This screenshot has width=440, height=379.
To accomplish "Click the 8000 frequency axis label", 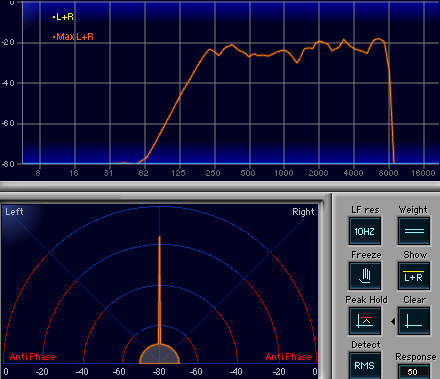I will pyautogui.click(x=388, y=173).
